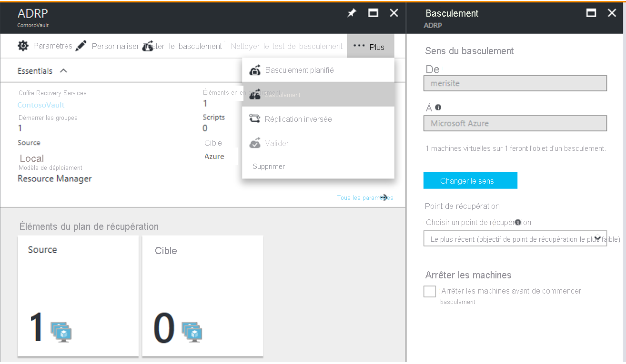Close the ADRP blade

coord(394,13)
